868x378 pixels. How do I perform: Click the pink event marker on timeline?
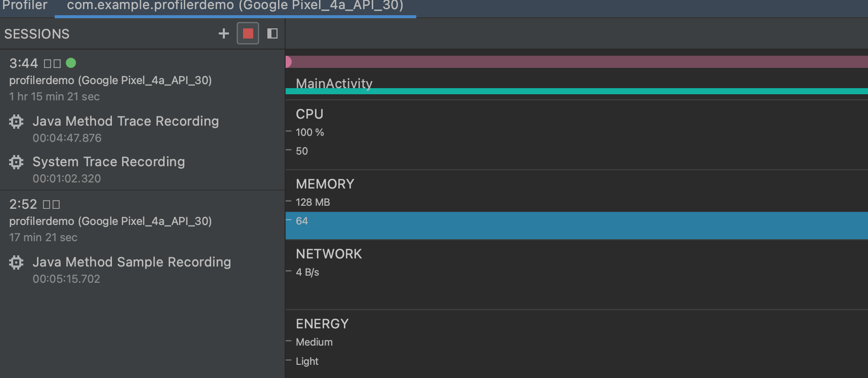[288, 62]
